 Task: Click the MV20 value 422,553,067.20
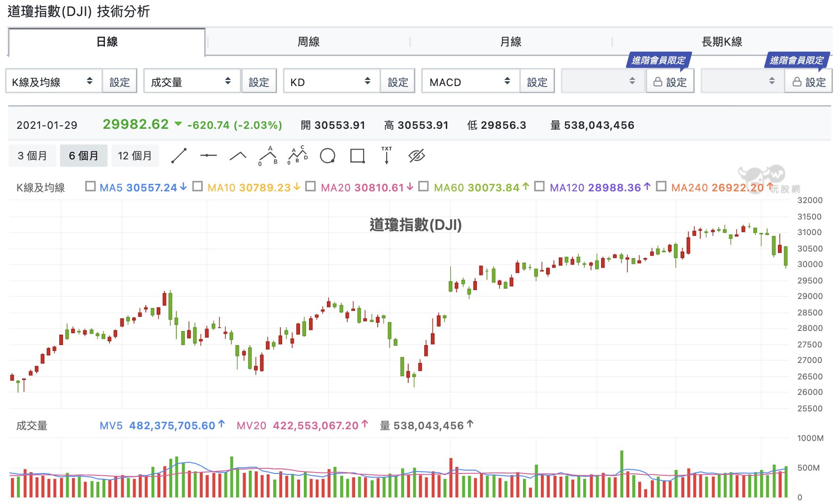pos(316,425)
